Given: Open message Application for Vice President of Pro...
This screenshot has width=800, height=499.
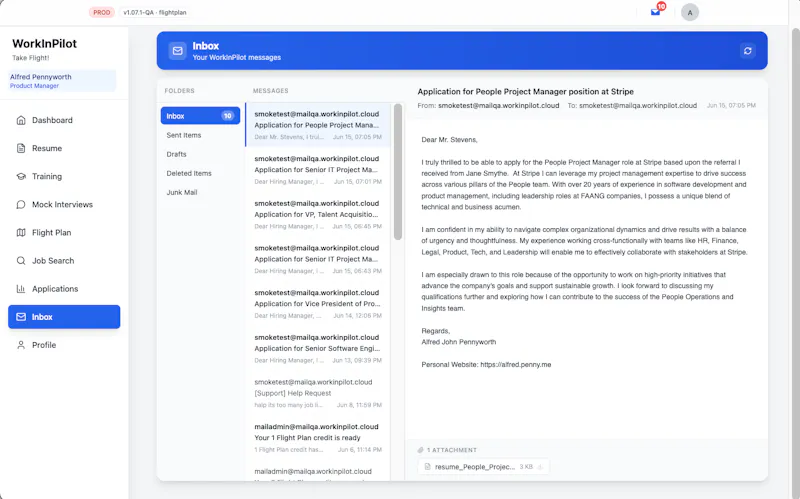Looking at the screenshot, I should point(318,304).
